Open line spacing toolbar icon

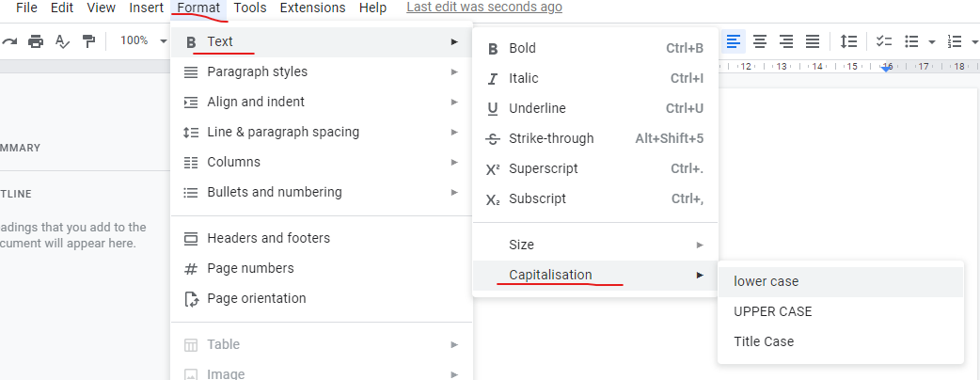(x=848, y=41)
